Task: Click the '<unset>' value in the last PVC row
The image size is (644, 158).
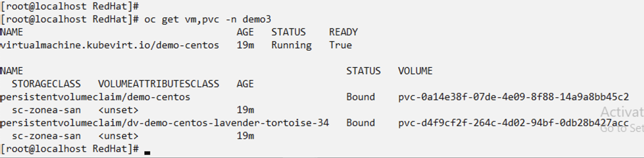Action: coord(118,136)
